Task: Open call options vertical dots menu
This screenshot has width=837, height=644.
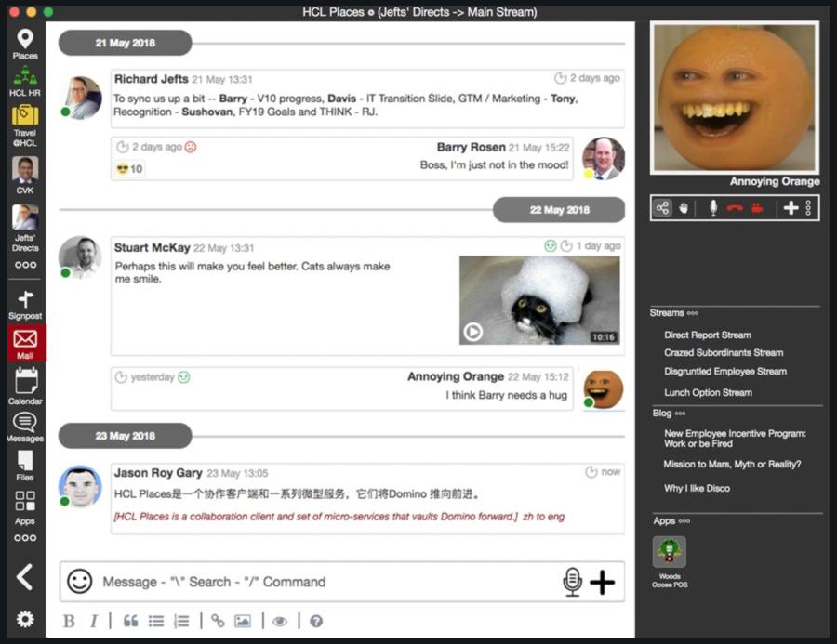Action: click(x=808, y=207)
